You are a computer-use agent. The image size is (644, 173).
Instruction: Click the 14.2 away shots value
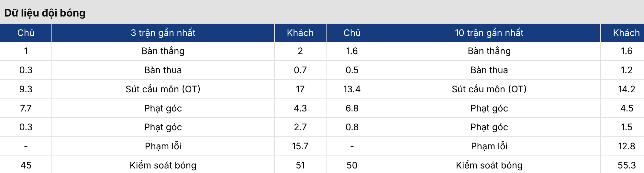point(627,89)
